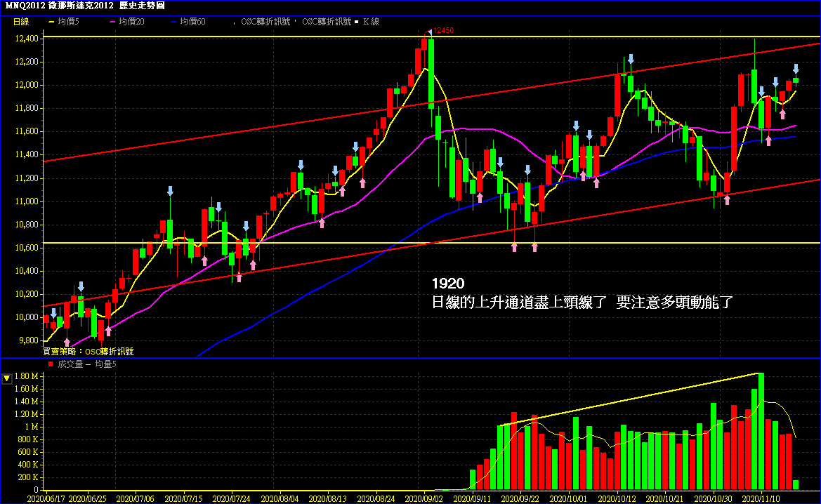Viewport: 821px width, 504px height.
Task: Click the 12,400 price axis label
Action: (27, 38)
